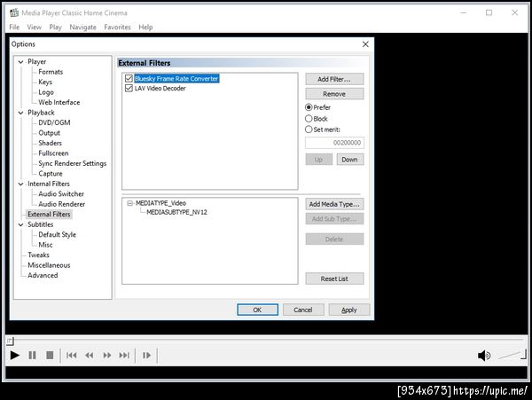Select Audio Switcher tree item

coord(61,194)
